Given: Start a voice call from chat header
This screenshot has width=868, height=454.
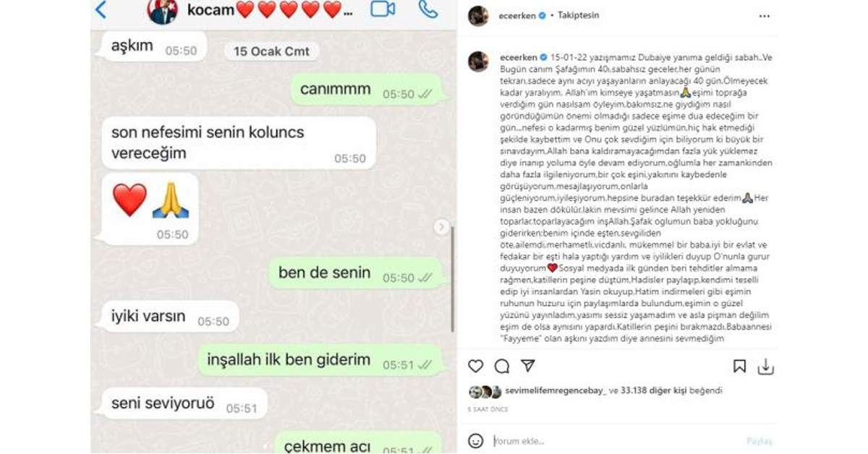Looking at the screenshot, I should (x=428, y=9).
